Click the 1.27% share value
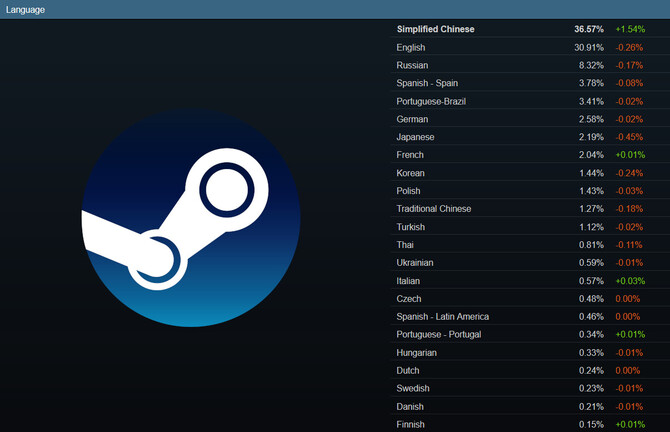 pyautogui.click(x=591, y=209)
